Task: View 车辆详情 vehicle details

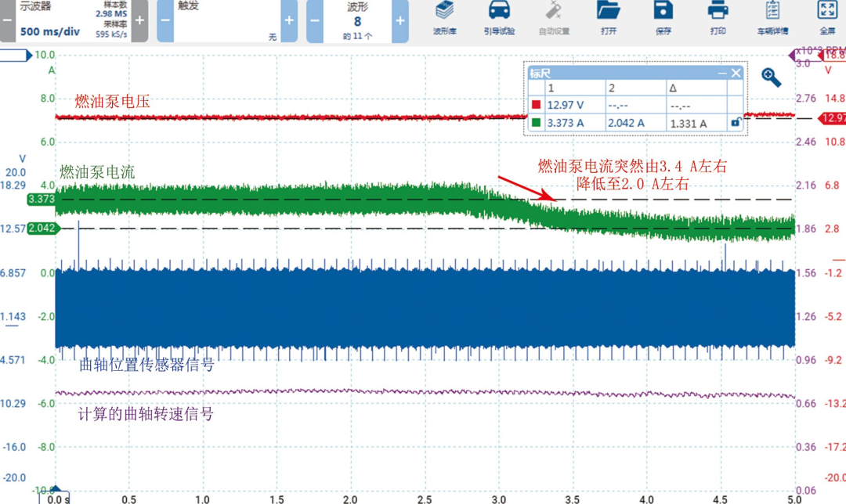Action: click(x=774, y=20)
